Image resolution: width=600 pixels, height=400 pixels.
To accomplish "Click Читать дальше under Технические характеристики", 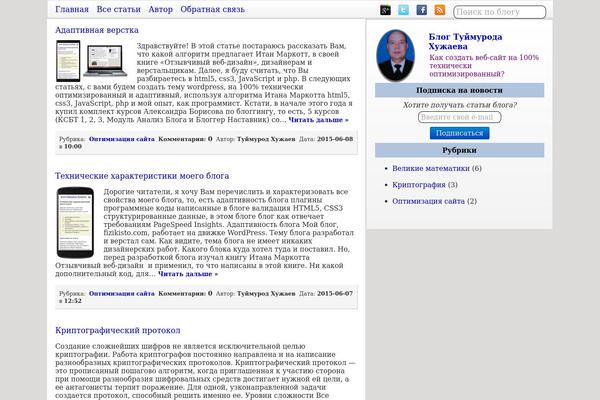I will click(x=188, y=274).
